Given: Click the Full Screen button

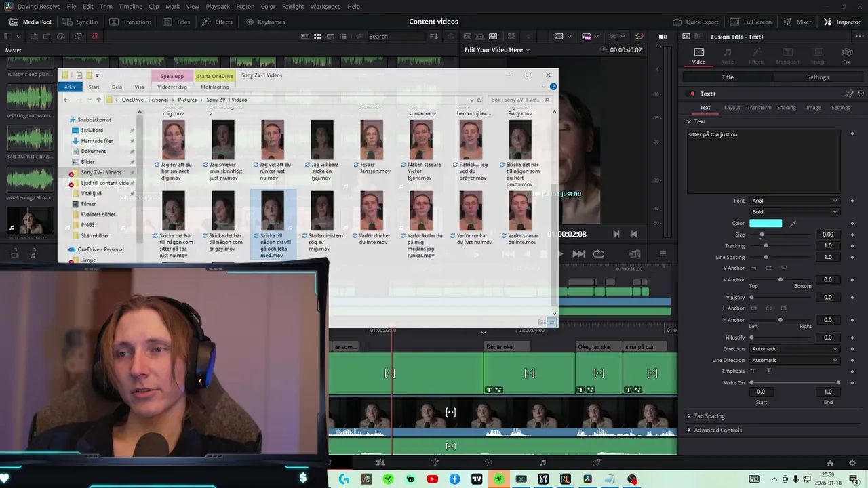Looking at the screenshot, I should pos(751,22).
